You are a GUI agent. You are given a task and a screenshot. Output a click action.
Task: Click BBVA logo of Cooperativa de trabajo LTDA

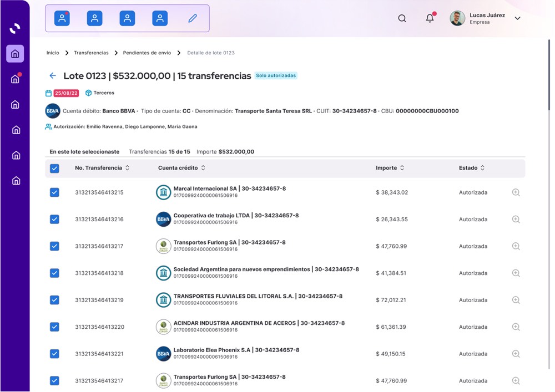pyautogui.click(x=164, y=219)
